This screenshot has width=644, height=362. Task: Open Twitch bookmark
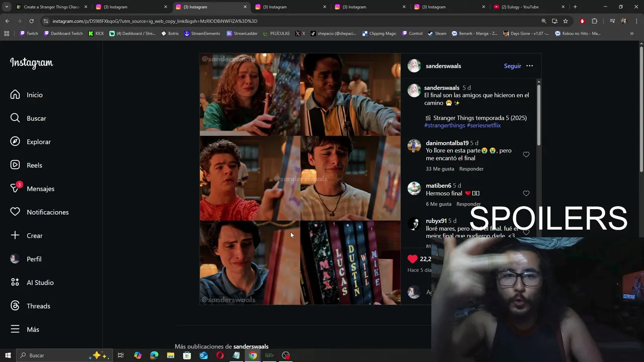point(29,34)
